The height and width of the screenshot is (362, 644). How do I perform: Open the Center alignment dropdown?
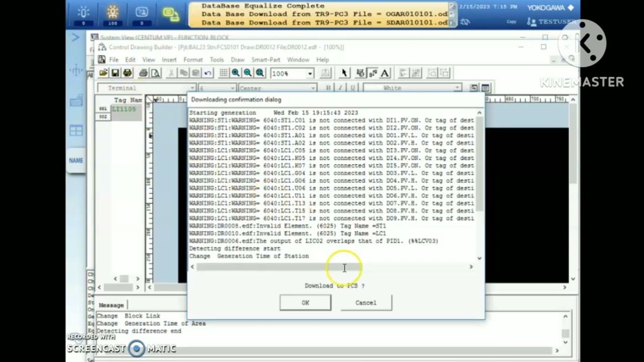click(312, 88)
